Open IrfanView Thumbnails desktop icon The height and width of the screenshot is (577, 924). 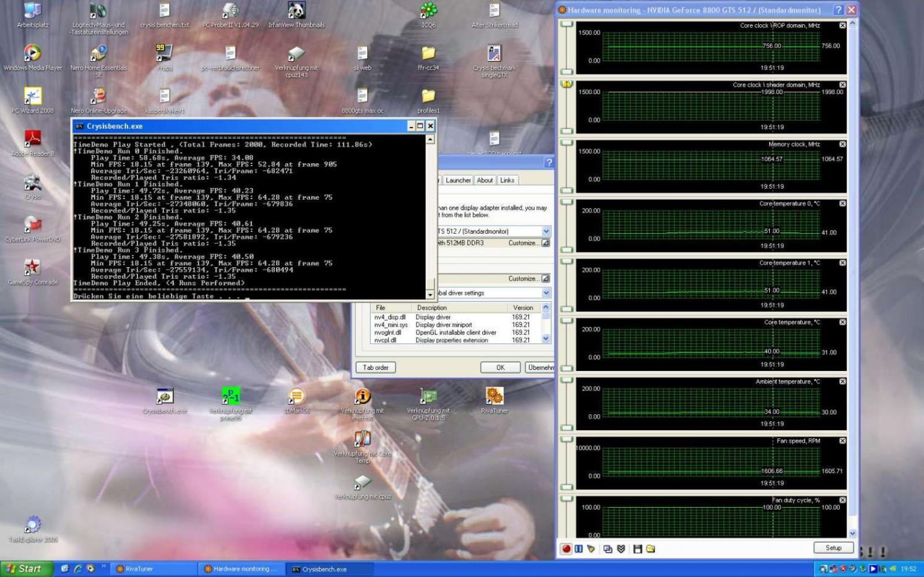[296, 15]
